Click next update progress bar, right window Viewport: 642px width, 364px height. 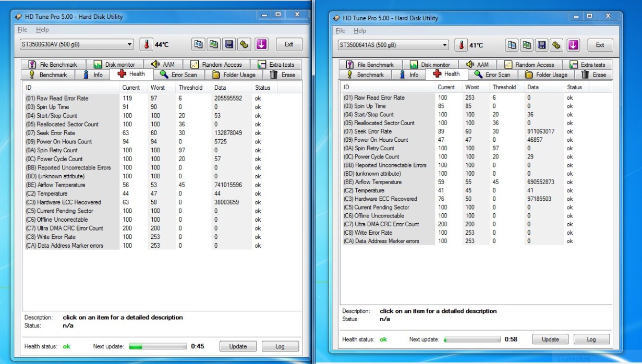coord(472,339)
